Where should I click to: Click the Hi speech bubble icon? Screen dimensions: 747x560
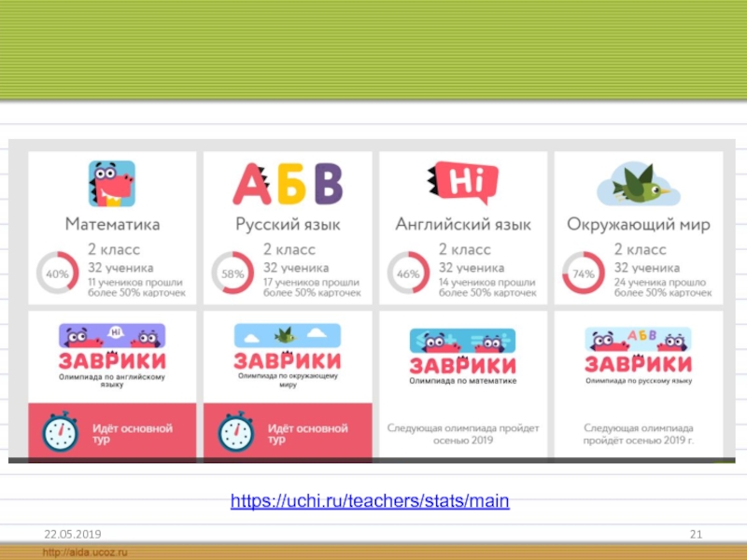[x=463, y=182]
